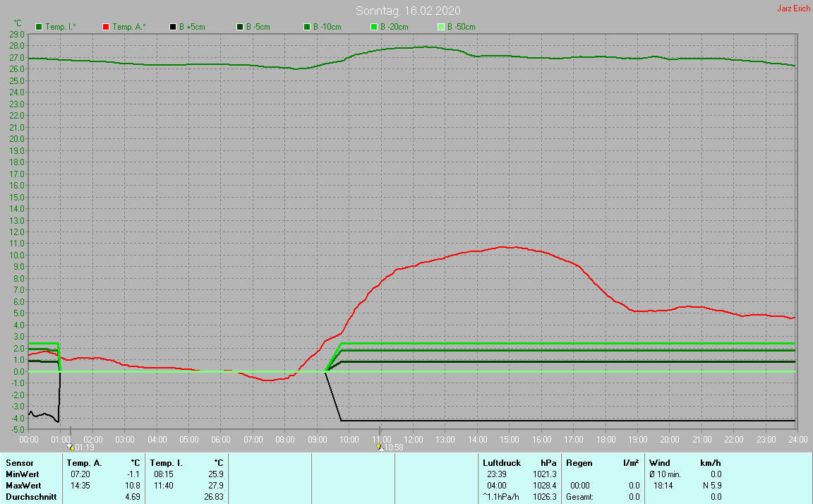Click the B -50cm light green legend square
Screen dimensions: 813x504
441,27
